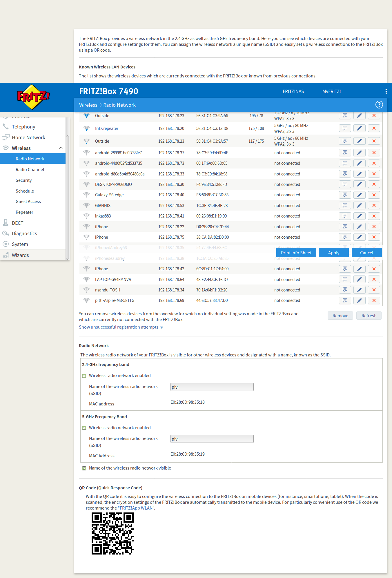
Task: Open the MyFRITZ! link
Action: tap(331, 91)
